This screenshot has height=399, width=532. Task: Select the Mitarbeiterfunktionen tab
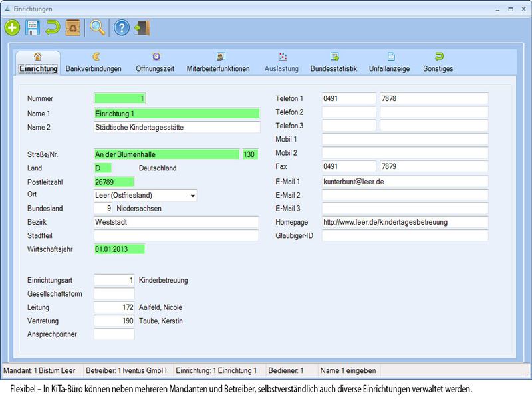[218, 63]
